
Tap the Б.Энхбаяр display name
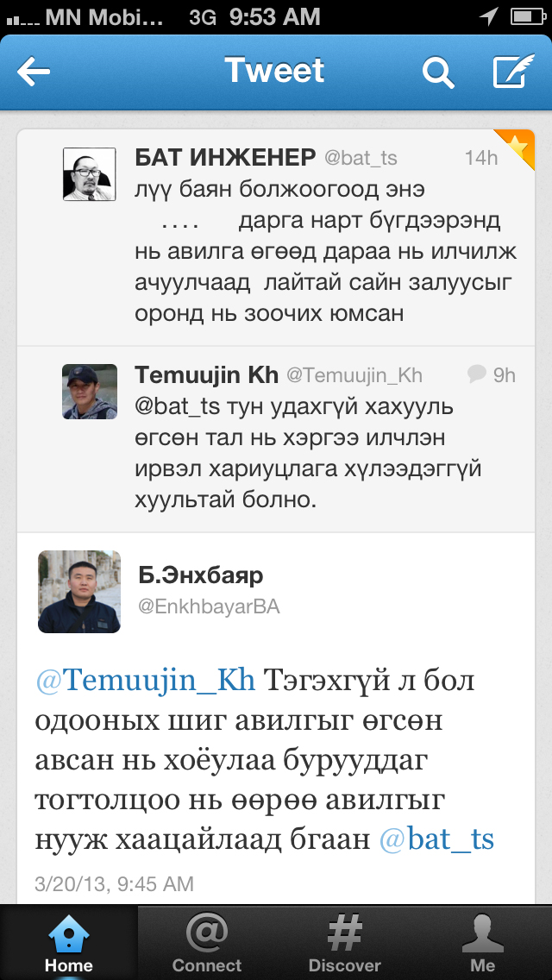point(201,575)
